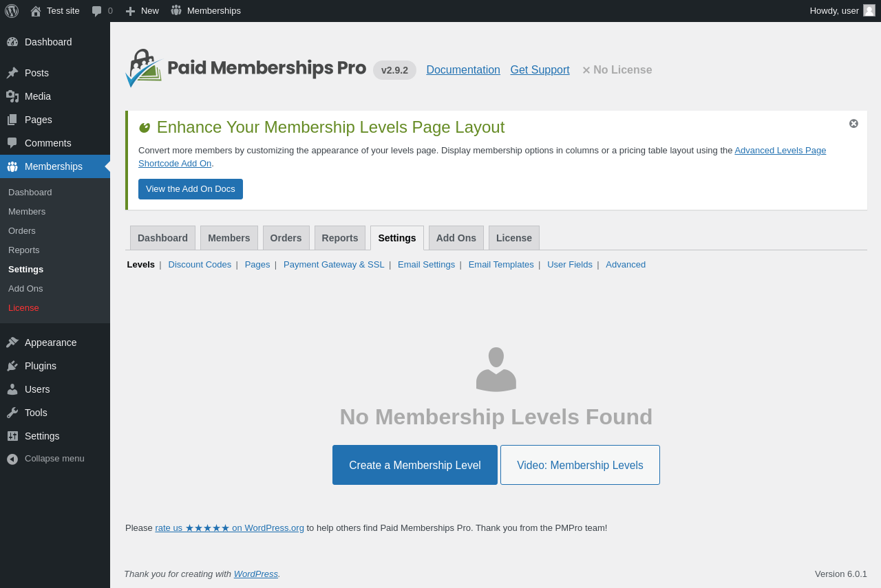This screenshot has height=588, width=881.
Task: Open Advanced Levels Page Shortcode Add On link
Action: [780, 150]
